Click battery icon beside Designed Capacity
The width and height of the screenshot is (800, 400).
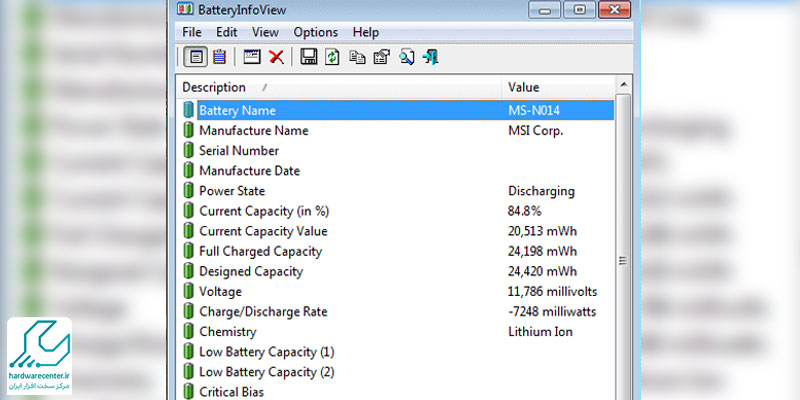point(189,271)
